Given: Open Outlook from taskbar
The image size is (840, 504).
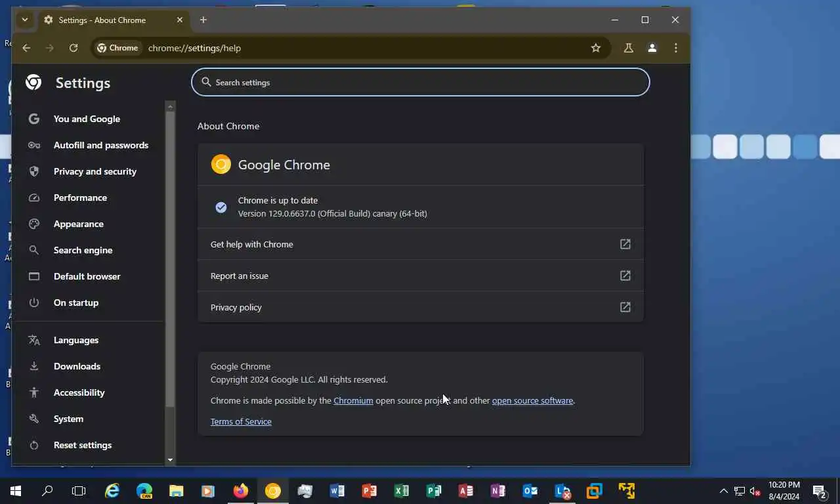Looking at the screenshot, I should click(530, 491).
